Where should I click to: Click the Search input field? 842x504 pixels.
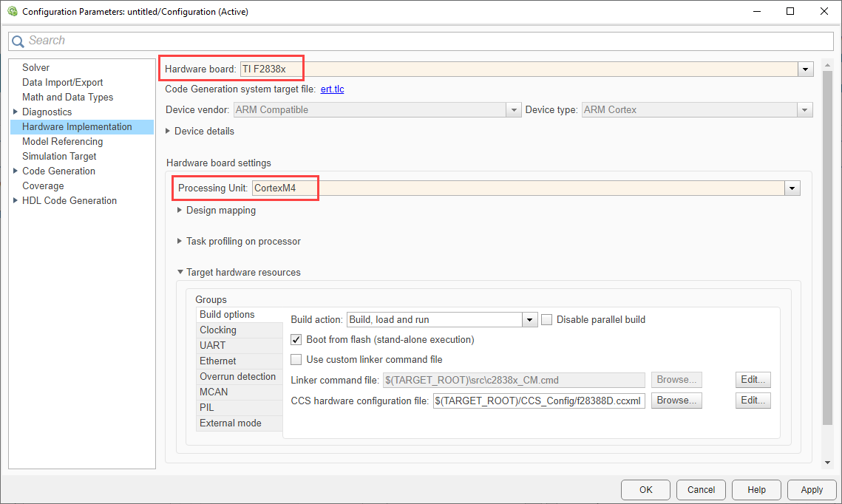[x=429, y=41]
